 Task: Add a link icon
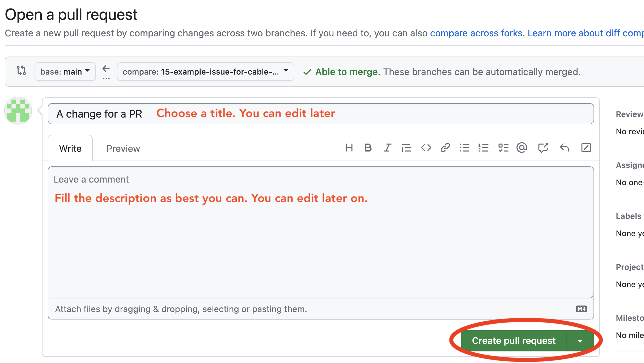click(x=445, y=148)
